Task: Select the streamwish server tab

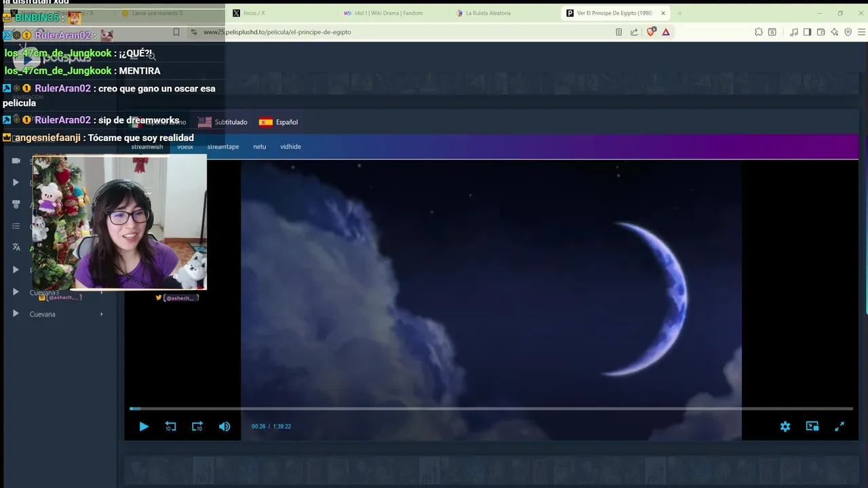Action: (x=147, y=146)
